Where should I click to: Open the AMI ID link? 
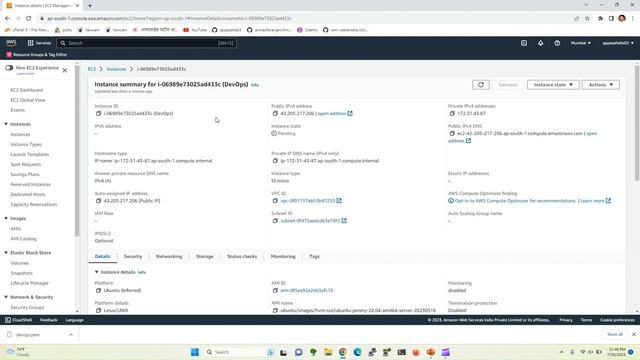307,291
